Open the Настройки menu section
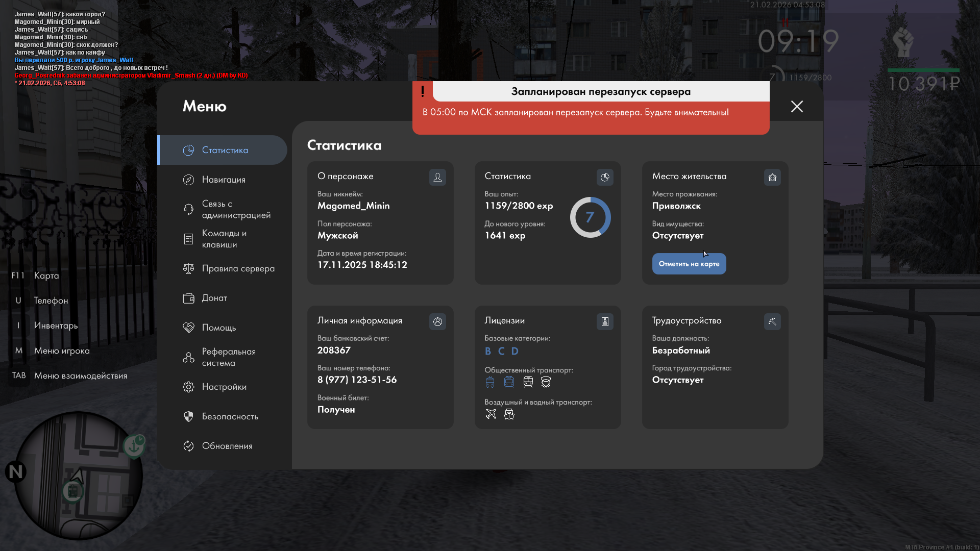This screenshot has height=551, width=980. (x=224, y=387)
